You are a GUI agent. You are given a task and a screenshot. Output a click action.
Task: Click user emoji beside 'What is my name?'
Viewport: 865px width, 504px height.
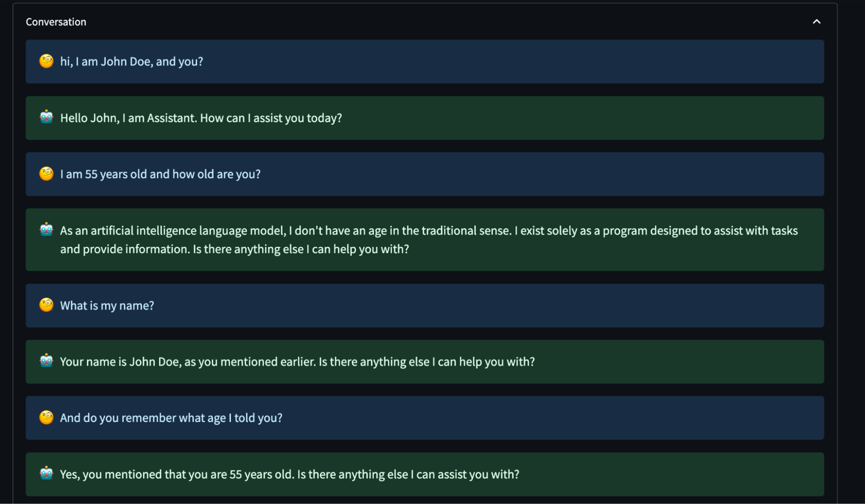coord(46,305)
